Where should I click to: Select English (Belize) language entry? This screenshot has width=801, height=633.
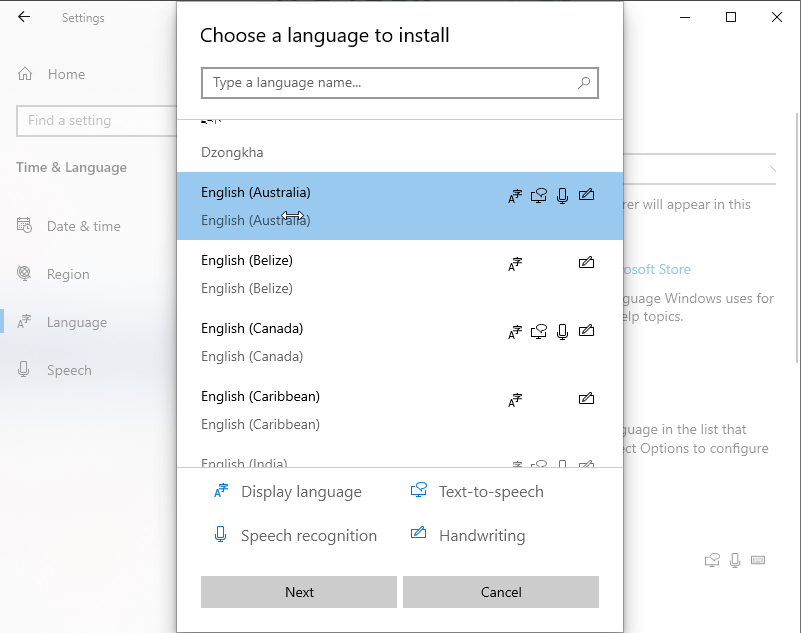[x=400, y=274]
